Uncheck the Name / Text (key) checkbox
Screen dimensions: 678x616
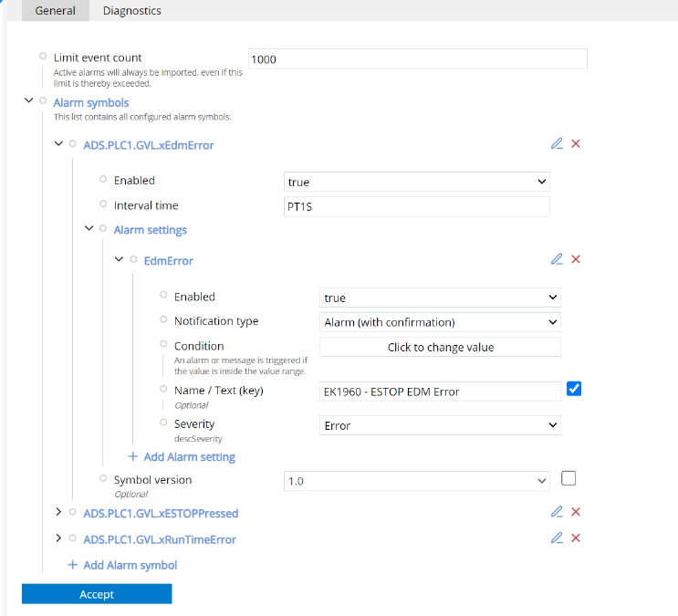tap(574, 389)
